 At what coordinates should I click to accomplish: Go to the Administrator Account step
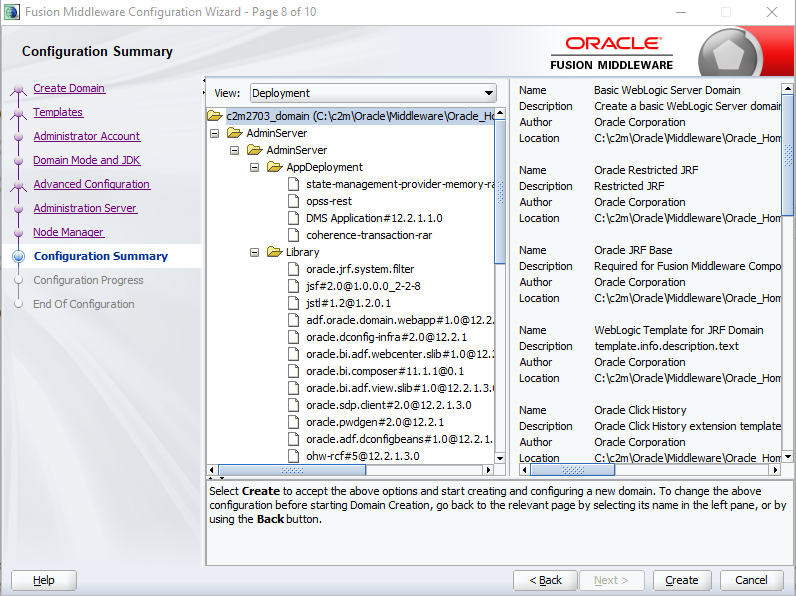pos(87,136)
